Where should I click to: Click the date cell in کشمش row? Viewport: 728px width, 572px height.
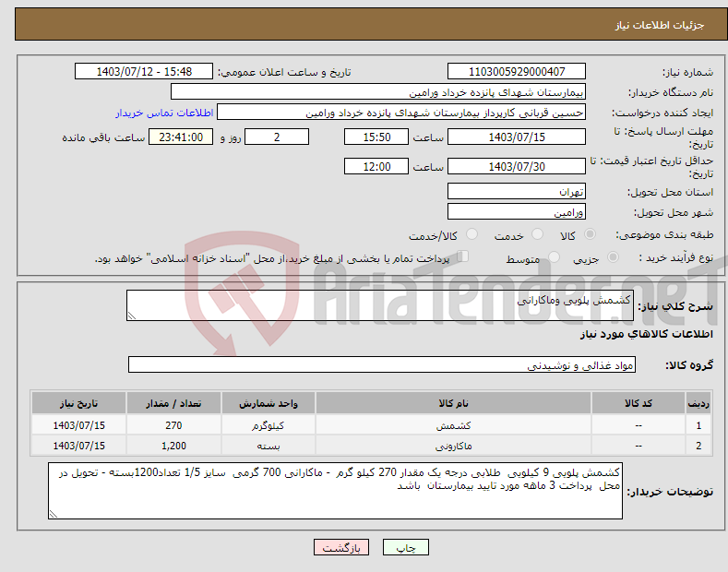pos(78,425)
